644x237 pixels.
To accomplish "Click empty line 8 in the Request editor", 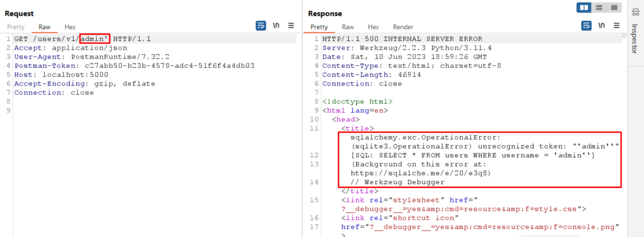I will pyautogui.click(x=154, y=101).
